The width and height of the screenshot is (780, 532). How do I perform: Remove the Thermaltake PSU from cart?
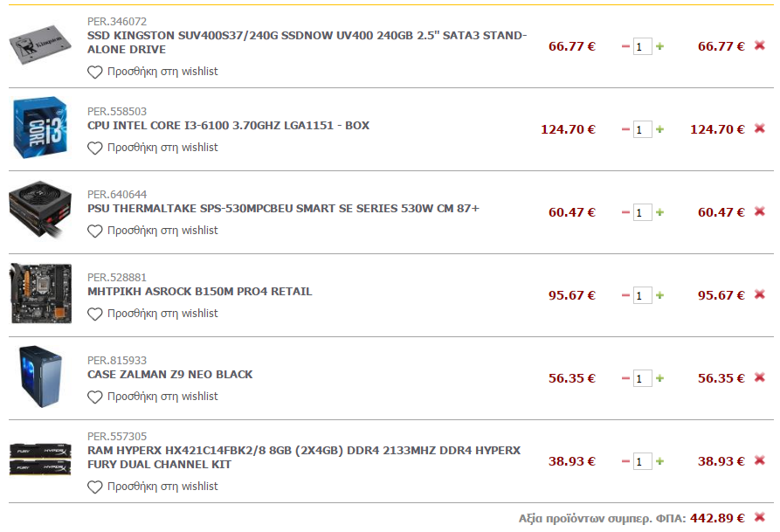759,211
